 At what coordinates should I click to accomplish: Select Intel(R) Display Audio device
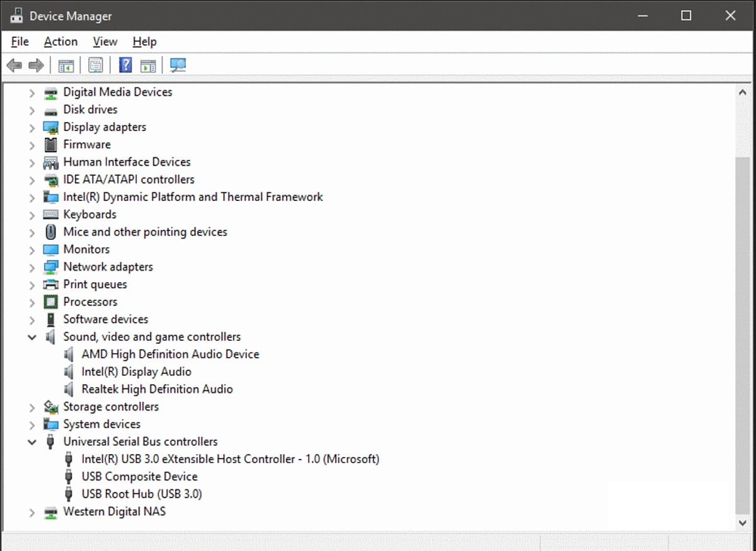[x=136, y=372]
